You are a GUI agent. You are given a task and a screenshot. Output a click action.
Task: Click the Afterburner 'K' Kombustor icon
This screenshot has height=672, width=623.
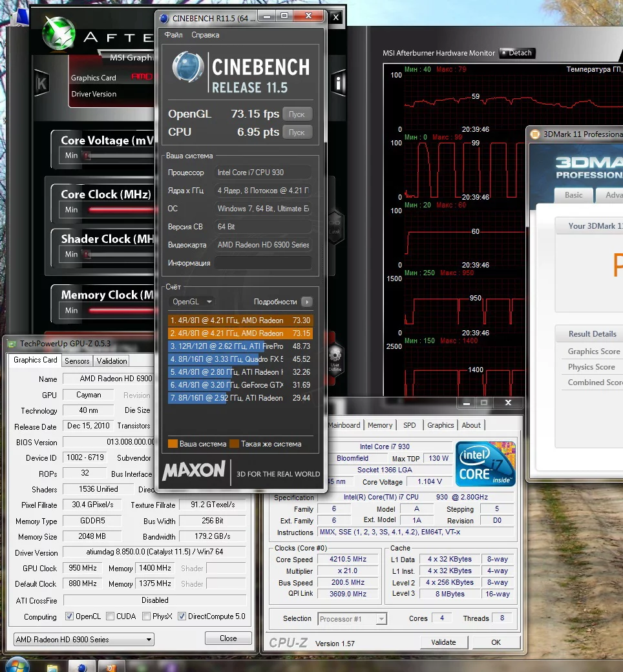(42, 83)
